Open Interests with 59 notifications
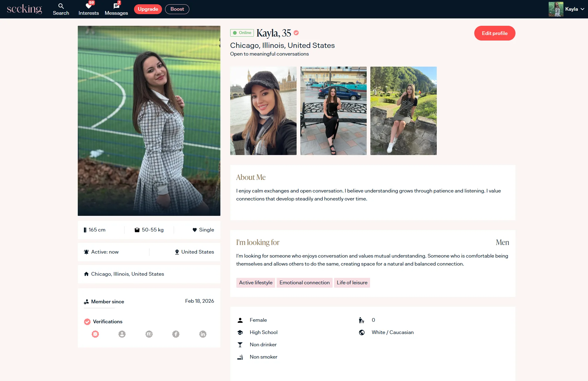 (89, 9)
